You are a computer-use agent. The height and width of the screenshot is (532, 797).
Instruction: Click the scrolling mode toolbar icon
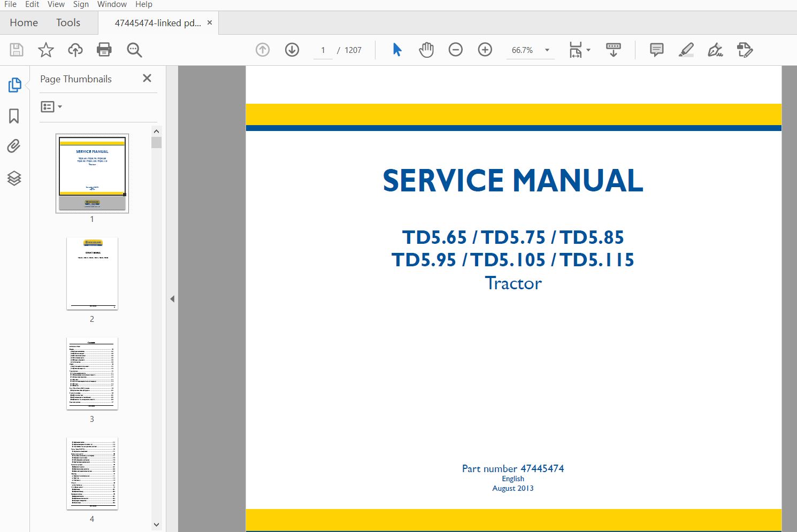614,50
